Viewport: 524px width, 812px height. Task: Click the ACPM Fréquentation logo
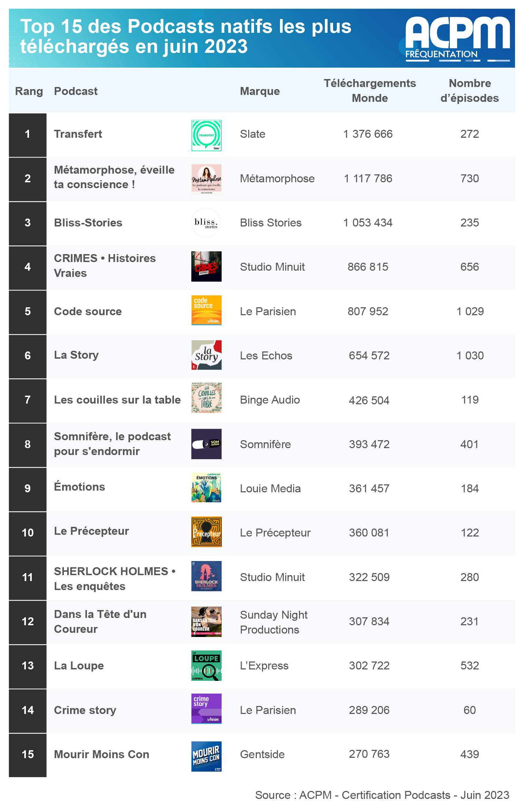[457, 39]
